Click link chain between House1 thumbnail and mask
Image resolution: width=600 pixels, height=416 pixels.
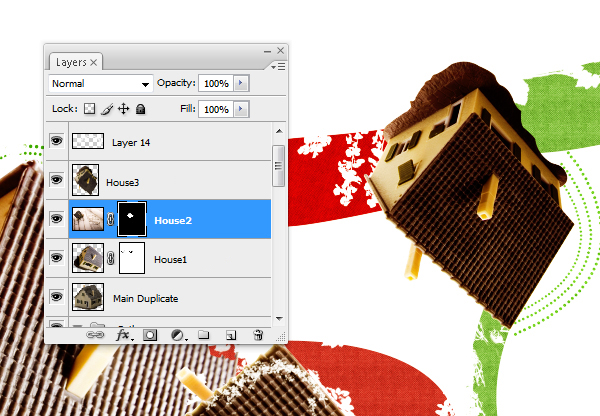coord(110,258)
